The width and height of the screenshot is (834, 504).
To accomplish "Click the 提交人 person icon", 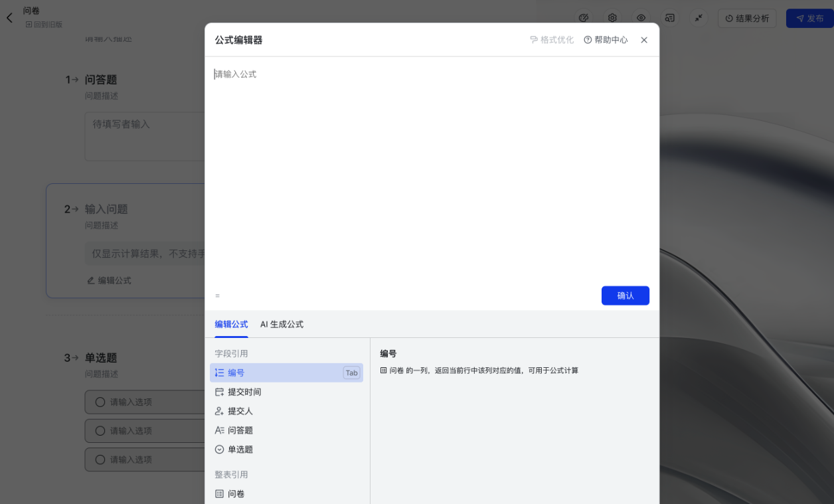I will pos(219,411).
